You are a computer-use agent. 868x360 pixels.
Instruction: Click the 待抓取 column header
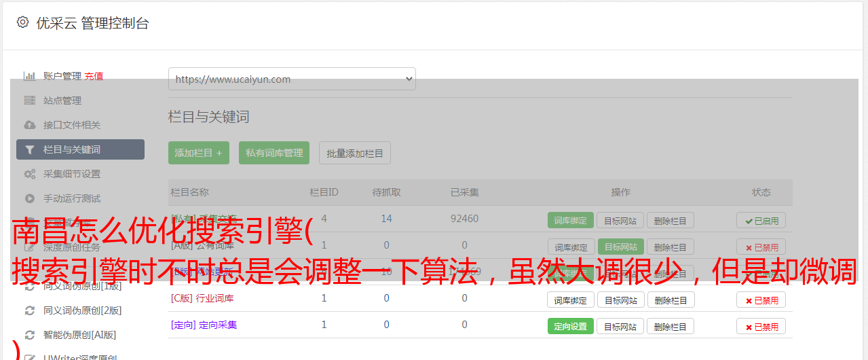[x=386, y=192]
